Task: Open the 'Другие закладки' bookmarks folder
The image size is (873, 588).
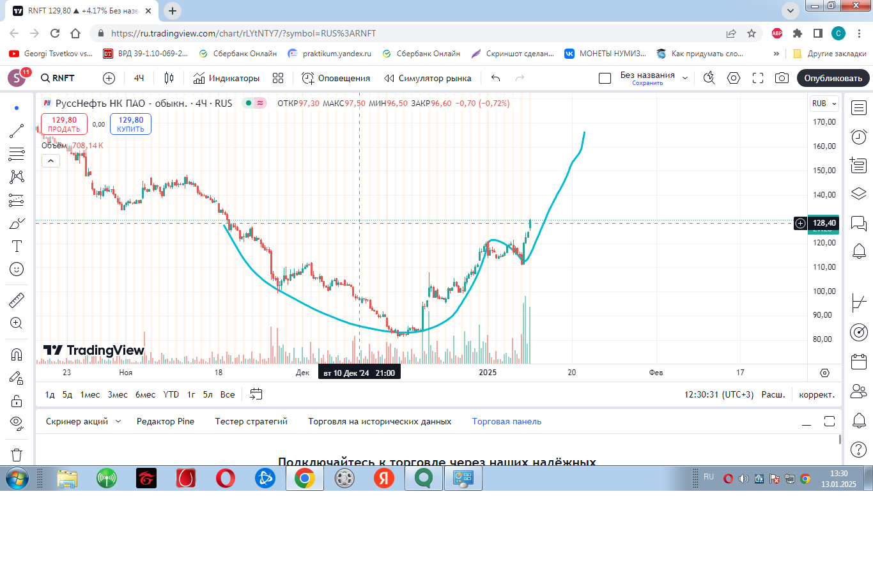Action: click(x=830, y=54)
